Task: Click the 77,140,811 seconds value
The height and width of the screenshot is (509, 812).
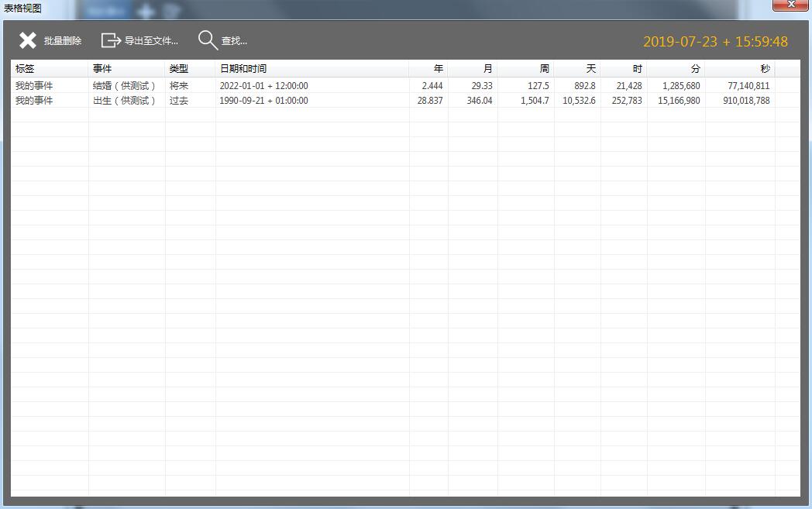Action: point(748,86)
